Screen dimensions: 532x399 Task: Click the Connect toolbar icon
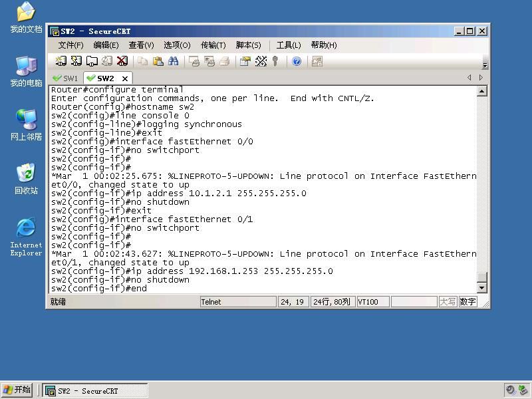(x=61, y=61)
